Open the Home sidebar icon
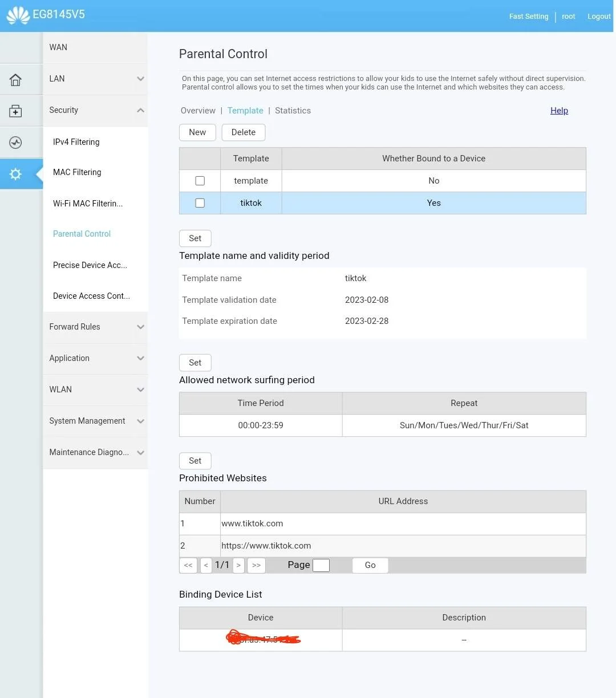Viewport: 616px width, 698px height. tap(15, 80)
